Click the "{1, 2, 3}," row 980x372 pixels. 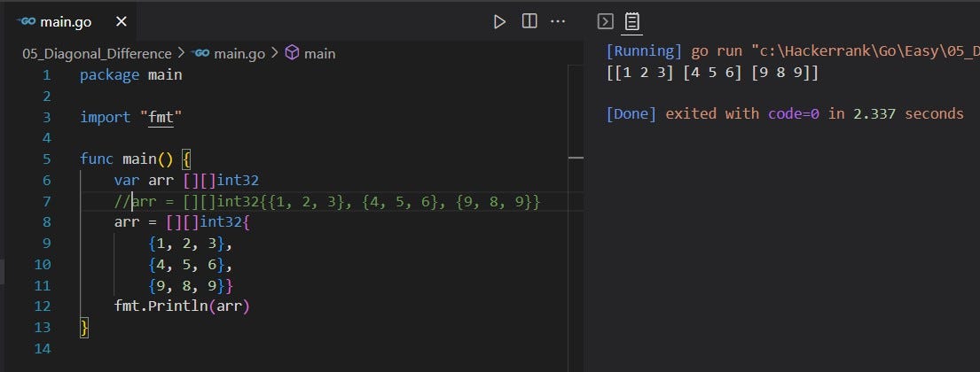click(x=190, y=244)
